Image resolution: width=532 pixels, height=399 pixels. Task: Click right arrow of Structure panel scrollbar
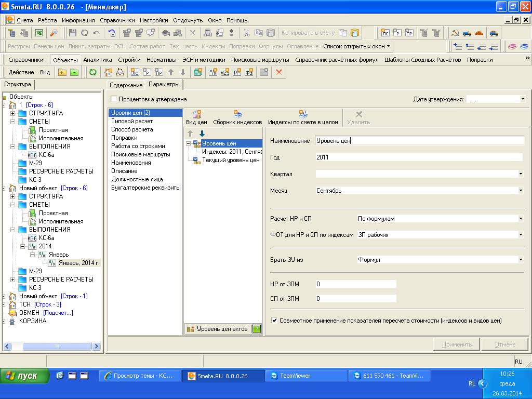96,346
